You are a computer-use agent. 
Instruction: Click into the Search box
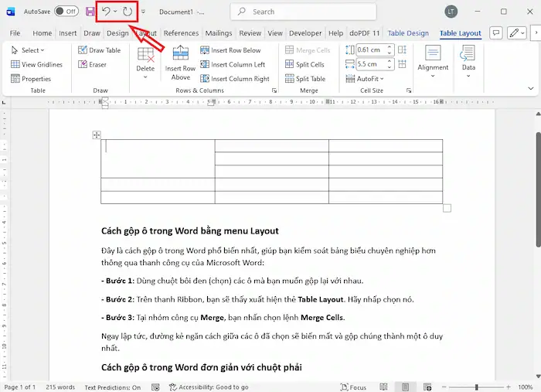point(303,12)
